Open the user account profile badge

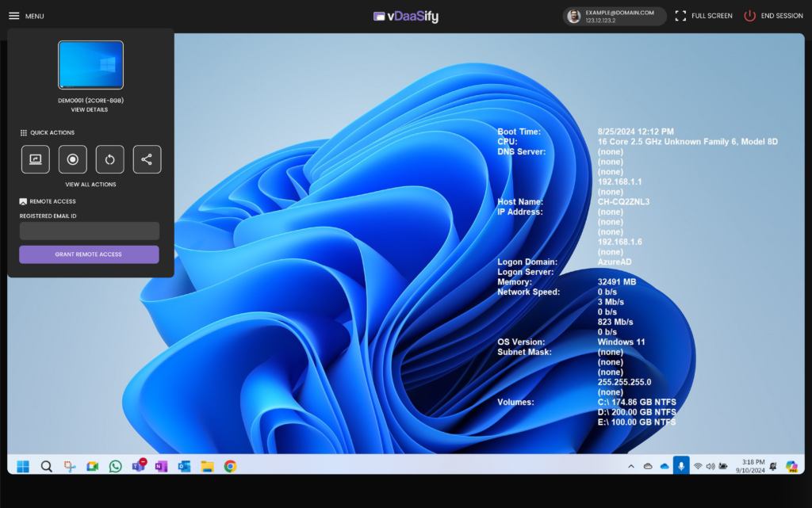click(x=614, y=16)
